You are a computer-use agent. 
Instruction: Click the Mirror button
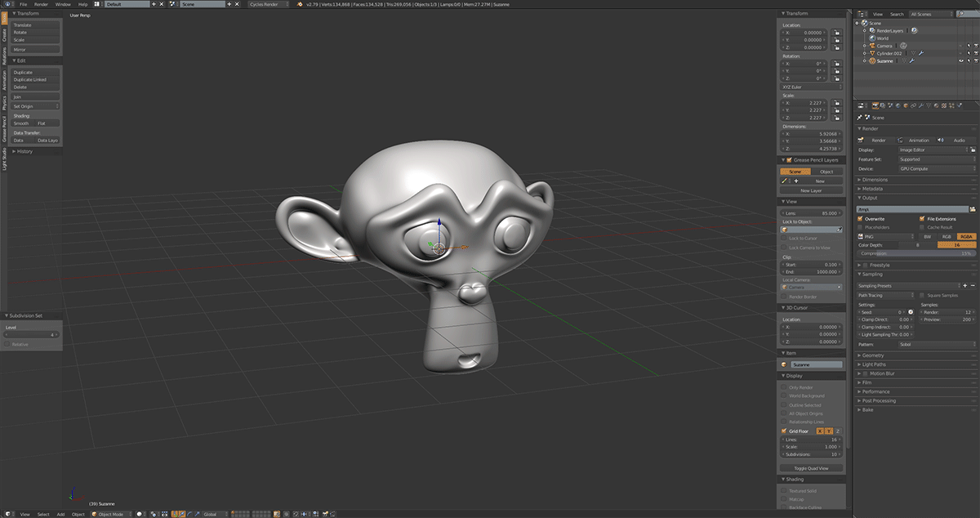35,50
